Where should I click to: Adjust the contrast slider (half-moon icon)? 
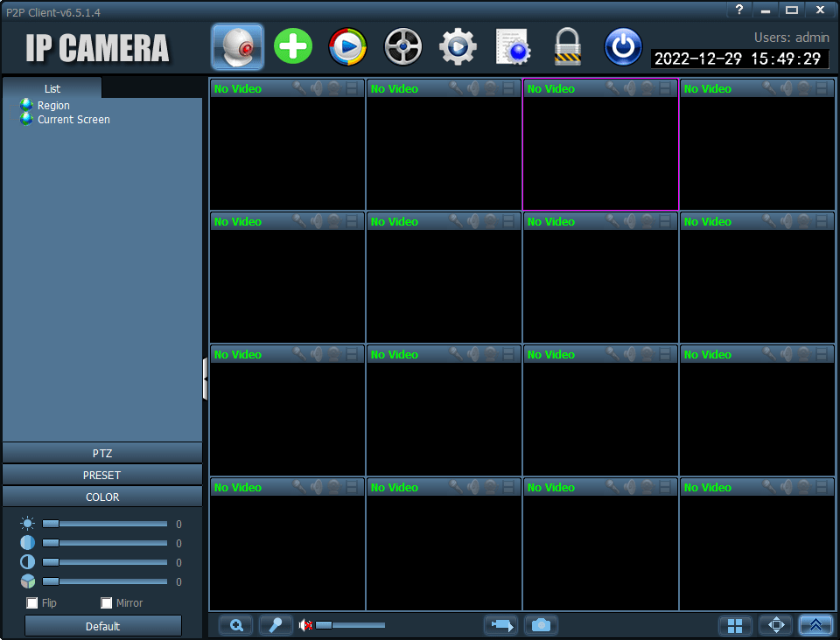point(104,562)
